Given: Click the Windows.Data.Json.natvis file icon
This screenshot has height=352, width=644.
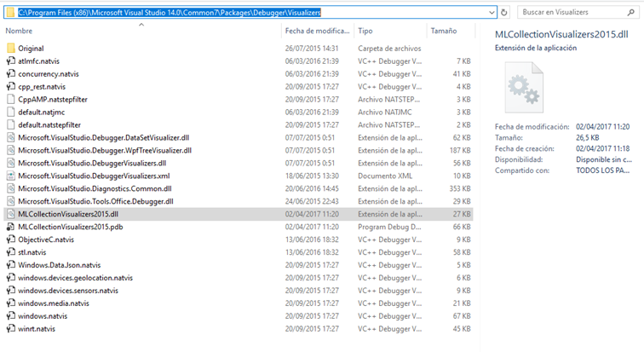Looking at the screenshot, I should (11, 264).
